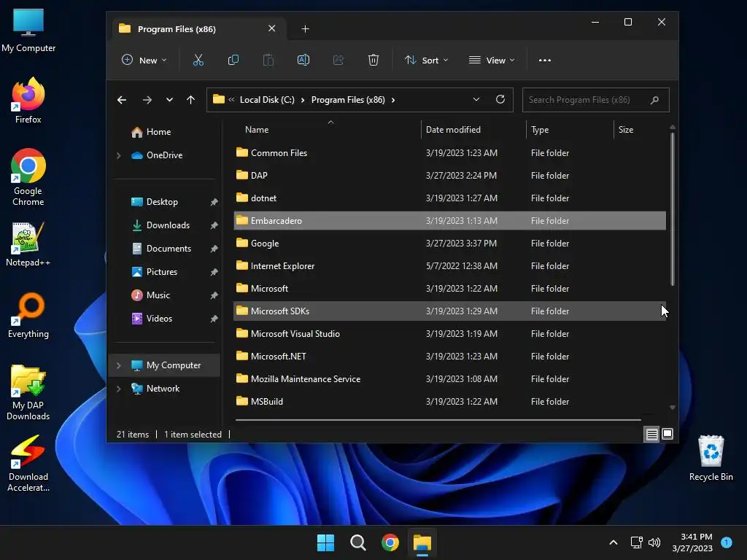This screenshot has height=560, width=747.
Task: Click the Cut scissors icon
Action: [198, 60]
